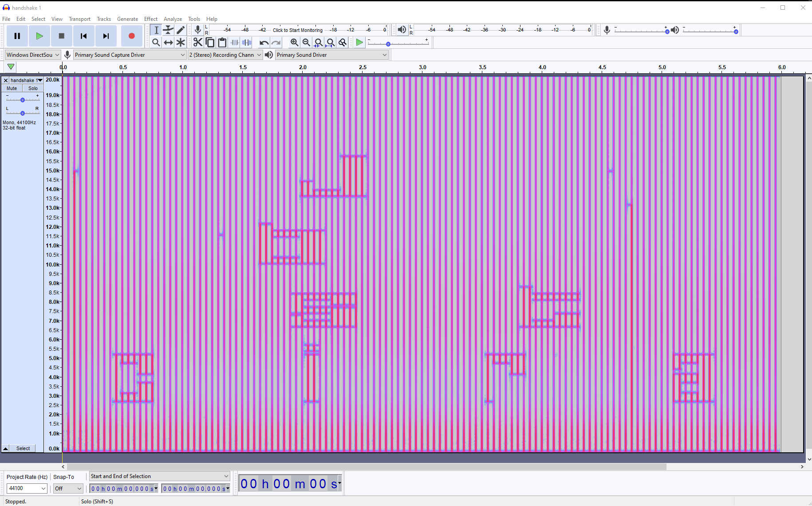Viewport: 812px width, 506px height.
Task: Select the Zoom (magnifier) tool
Action: click(156, 42)
